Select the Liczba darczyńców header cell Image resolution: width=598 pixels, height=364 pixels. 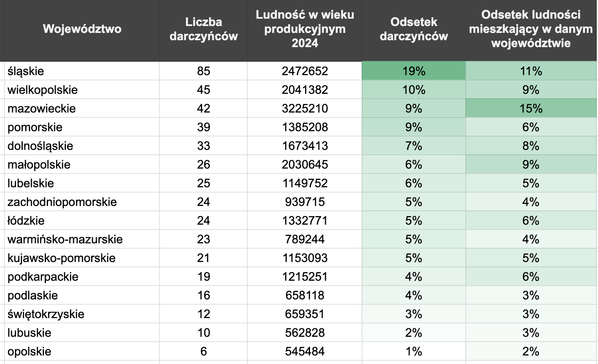pyautogui.click(x=203, y=29)
